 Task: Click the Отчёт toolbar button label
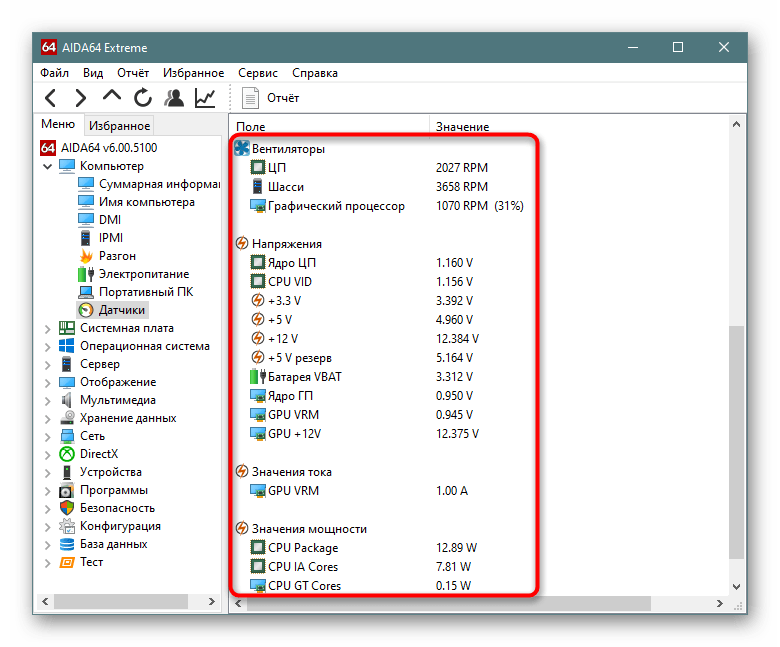(x=283, y=98)
